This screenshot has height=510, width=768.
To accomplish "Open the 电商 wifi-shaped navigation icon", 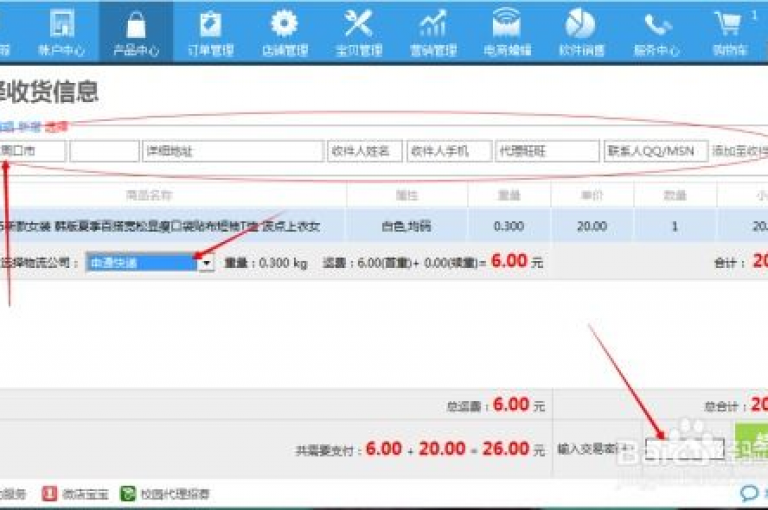I will [507, 24].
